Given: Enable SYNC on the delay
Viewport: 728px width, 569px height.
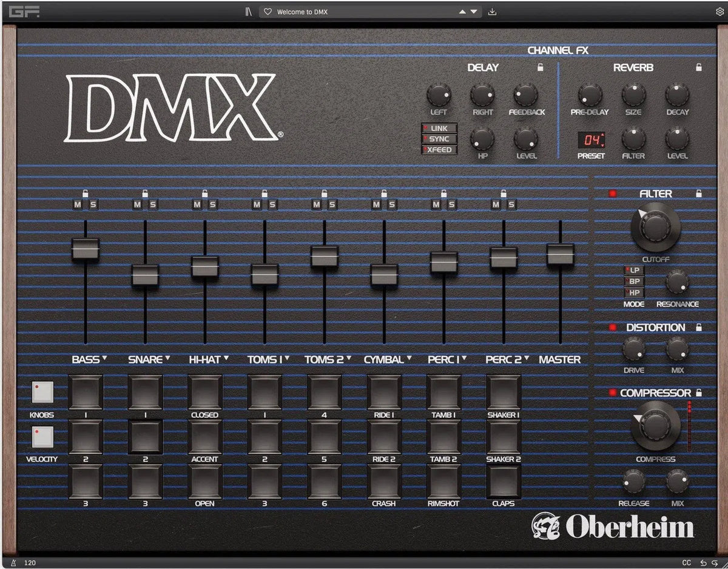Looking at the screenshot, I should click(439, 139).
